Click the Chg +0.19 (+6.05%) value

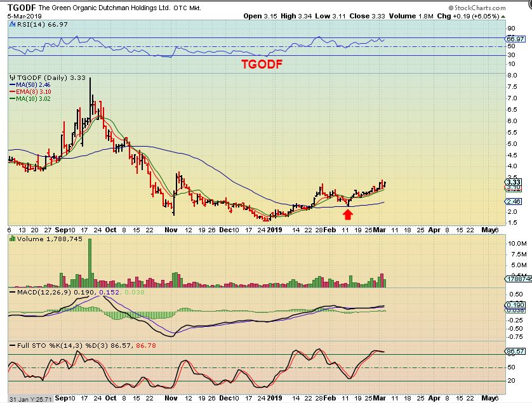pos(469,16)
